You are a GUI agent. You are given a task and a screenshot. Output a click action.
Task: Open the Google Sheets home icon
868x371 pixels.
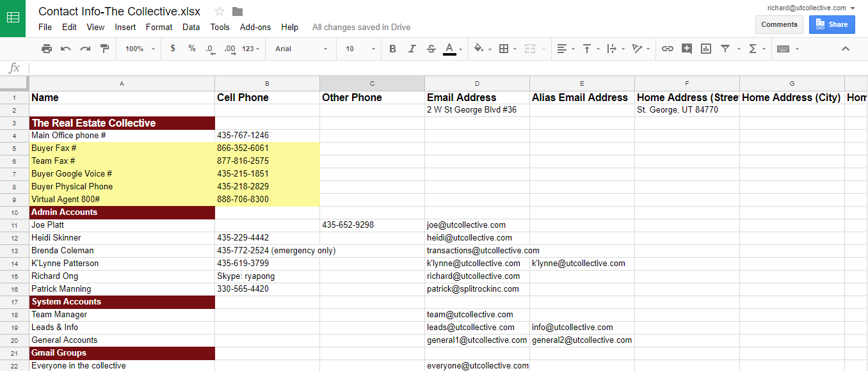13,19
